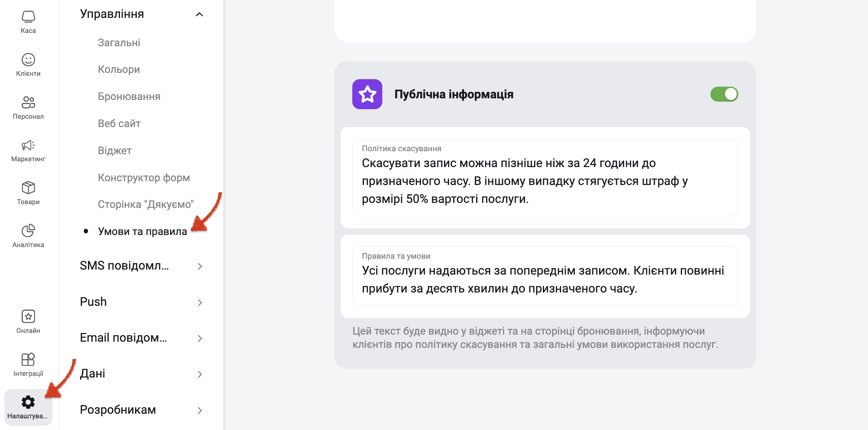The height and width of the screenshot is (430, 868).
Task: Click the Правила та умови field label
Action: (396, 256)
